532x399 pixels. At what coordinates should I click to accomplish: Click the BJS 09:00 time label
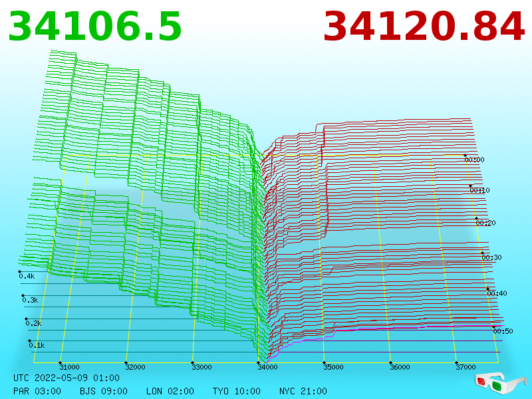click(x=104, y=391)
